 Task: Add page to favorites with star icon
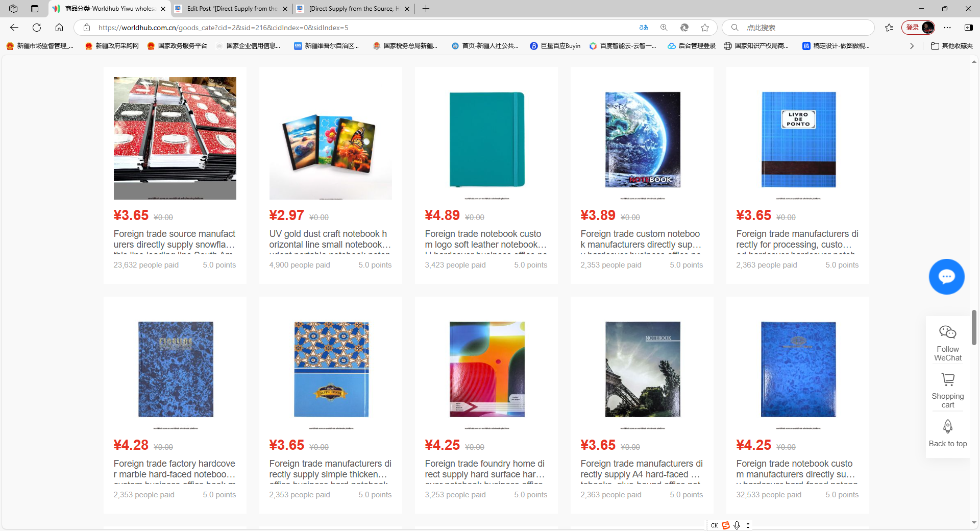tap(705, 28)
